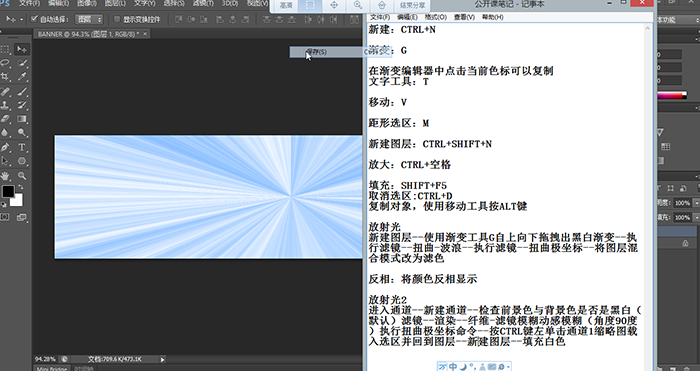Viewport: 700px width, 371px height.
Task: Select the Healing Brush tool
Action: pos(5,91)
